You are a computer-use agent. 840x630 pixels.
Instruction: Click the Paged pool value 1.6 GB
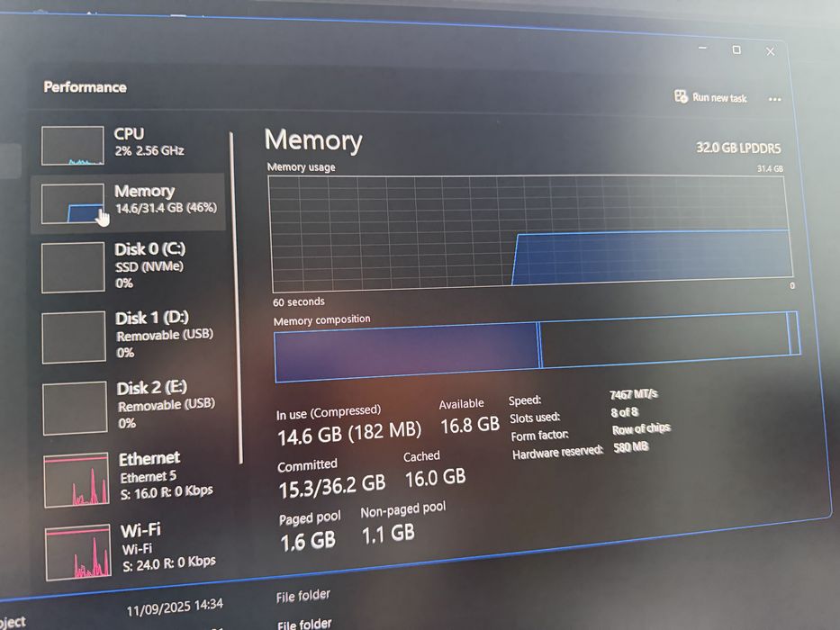point(308,541)
